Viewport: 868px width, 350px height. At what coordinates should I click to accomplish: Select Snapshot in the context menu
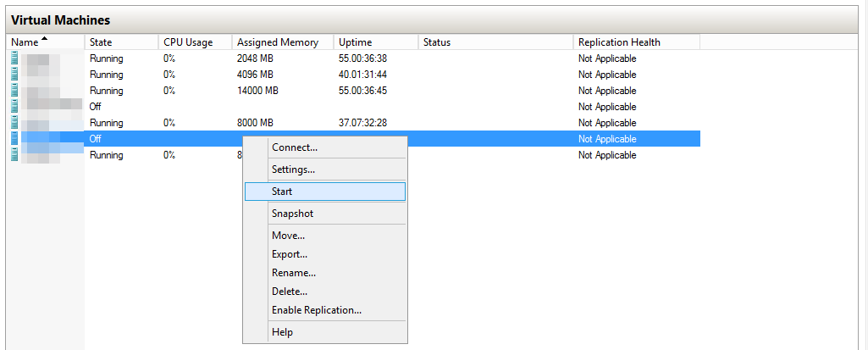(x=292, y=214)
